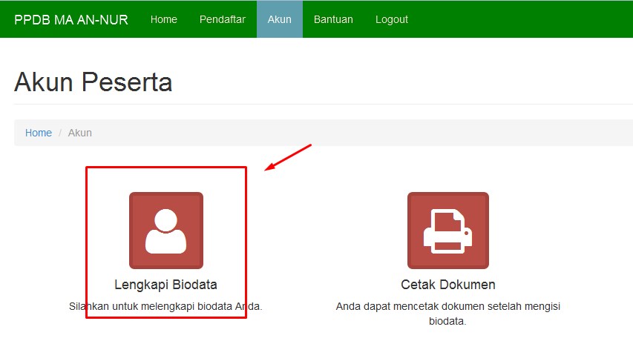Click the Akun Peserta page title
Viewport: 633px width, 364px height.
(x=94, y=82)
